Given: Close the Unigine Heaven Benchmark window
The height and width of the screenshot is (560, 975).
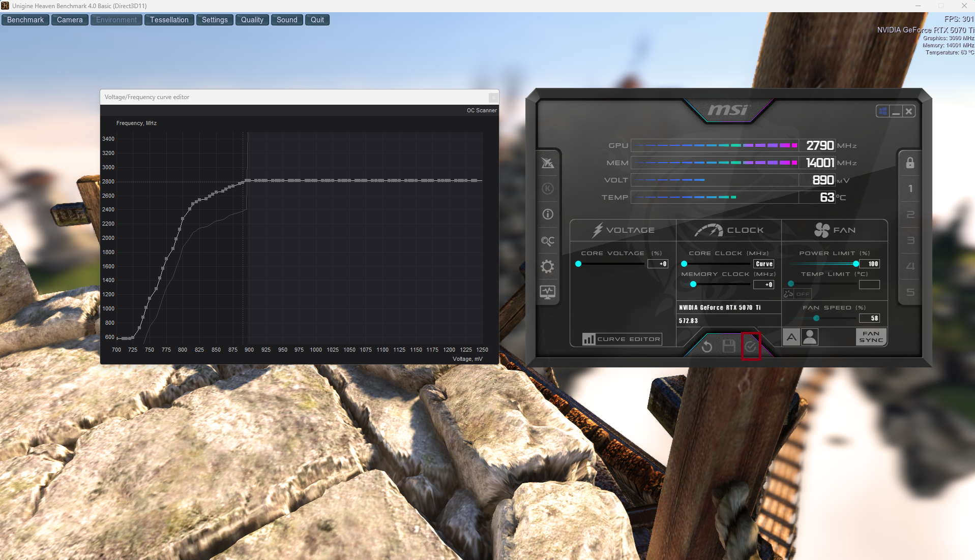Looking at the screenshot, I should pyautogui.click(x=964, y=6).
